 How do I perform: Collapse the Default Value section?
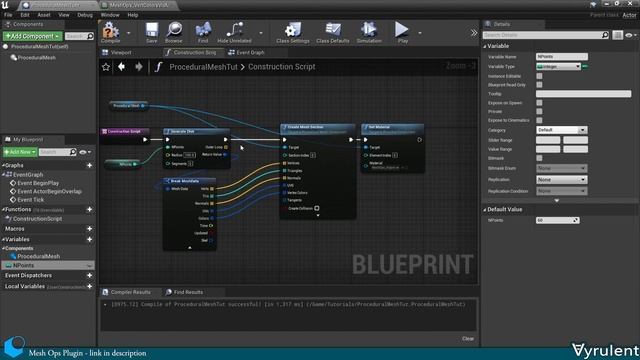point(485,210)
